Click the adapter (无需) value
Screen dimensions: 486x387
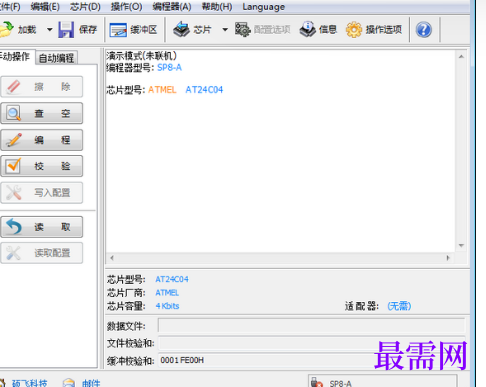[x=399, y=306]
